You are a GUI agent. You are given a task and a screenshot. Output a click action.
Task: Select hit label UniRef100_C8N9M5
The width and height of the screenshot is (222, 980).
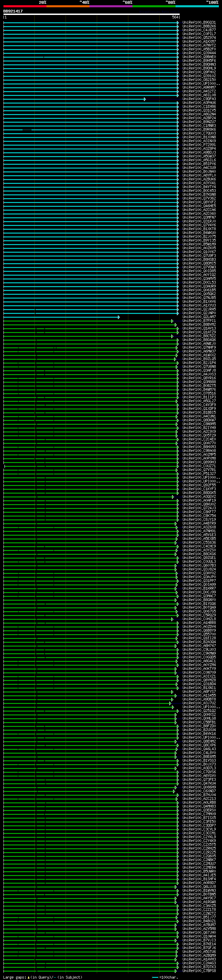point(199,424)
